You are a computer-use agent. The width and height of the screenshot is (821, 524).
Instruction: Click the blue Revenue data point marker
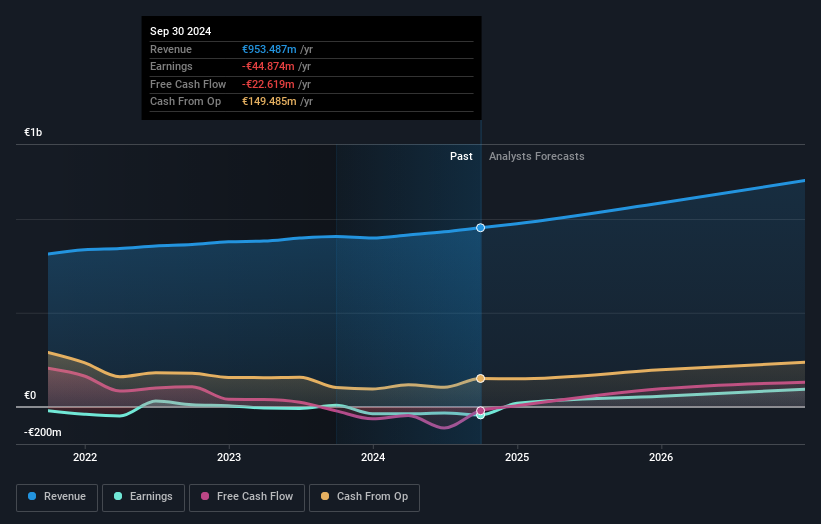tap(480, 228)
